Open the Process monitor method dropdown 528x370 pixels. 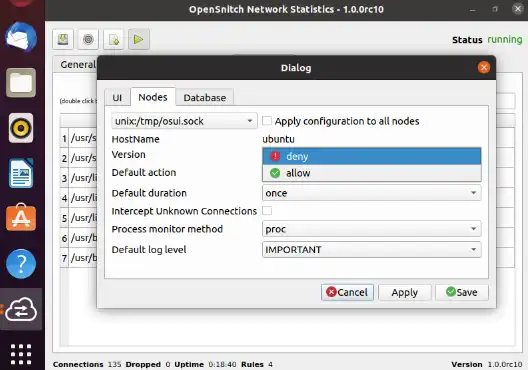pyautogui.click(x=371, y=229)
